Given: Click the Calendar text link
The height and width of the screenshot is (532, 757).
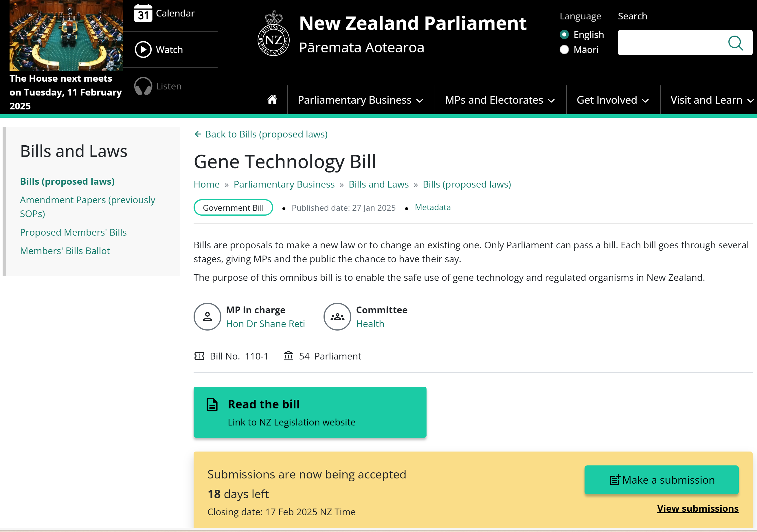Looking at the screenshot, I should pos(175,13).
